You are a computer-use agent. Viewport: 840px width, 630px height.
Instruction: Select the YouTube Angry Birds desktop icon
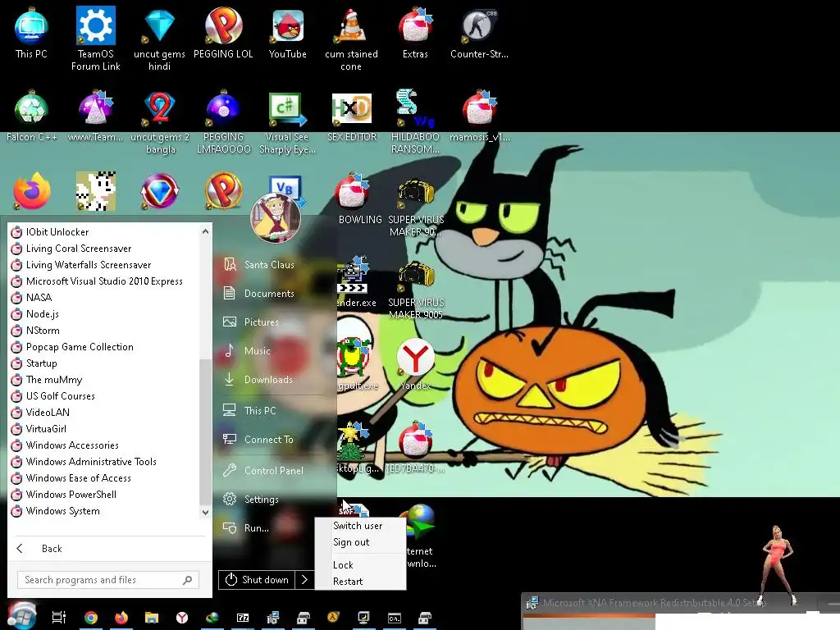tap(288, 33)
